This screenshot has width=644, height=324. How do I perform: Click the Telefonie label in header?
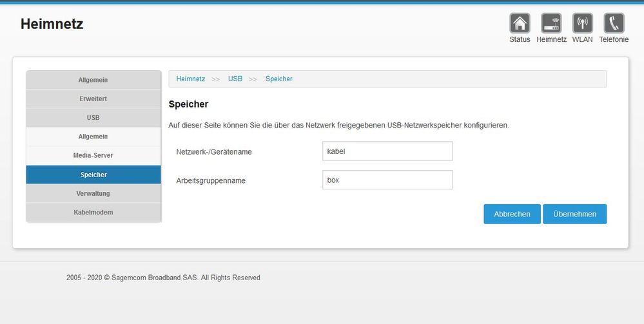(614, 39)
